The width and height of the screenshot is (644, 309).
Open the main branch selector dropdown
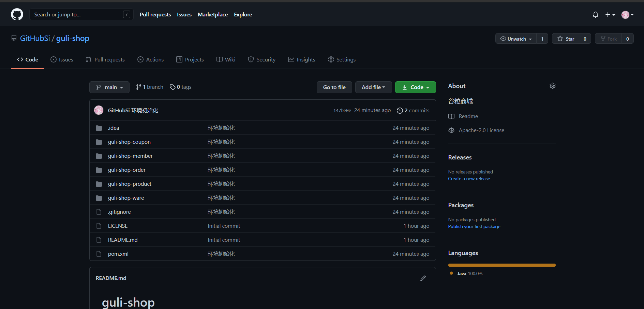[x=109, y=87]
